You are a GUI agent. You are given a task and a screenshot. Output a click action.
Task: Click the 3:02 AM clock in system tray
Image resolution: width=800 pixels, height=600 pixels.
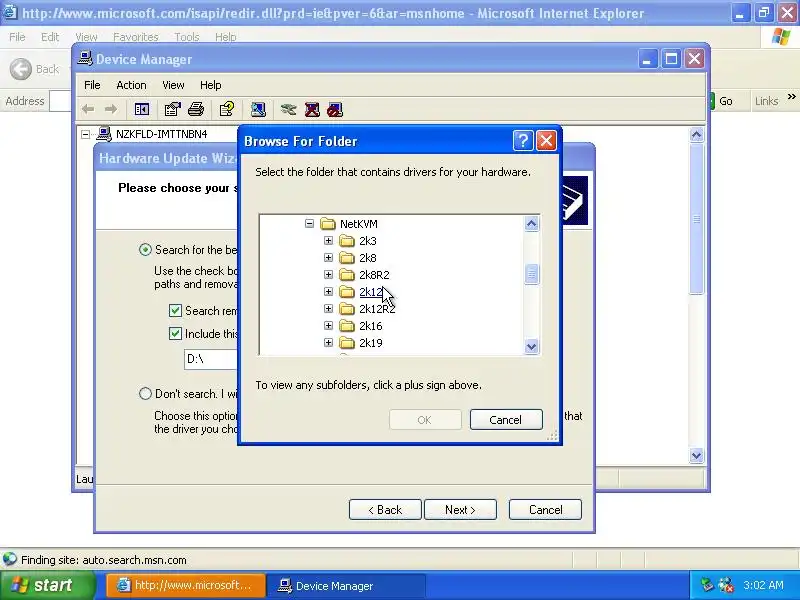[763, 585]
